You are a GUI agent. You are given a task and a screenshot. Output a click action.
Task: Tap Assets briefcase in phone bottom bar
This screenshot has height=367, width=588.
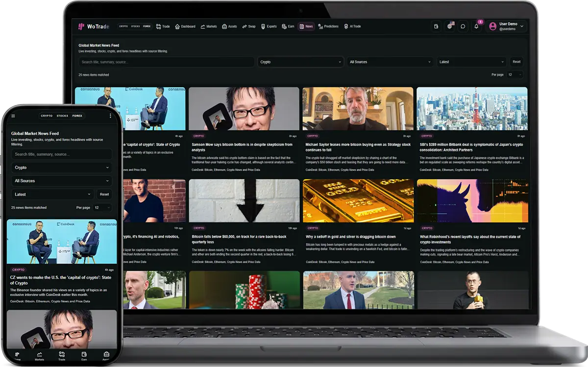pos(106,355)
